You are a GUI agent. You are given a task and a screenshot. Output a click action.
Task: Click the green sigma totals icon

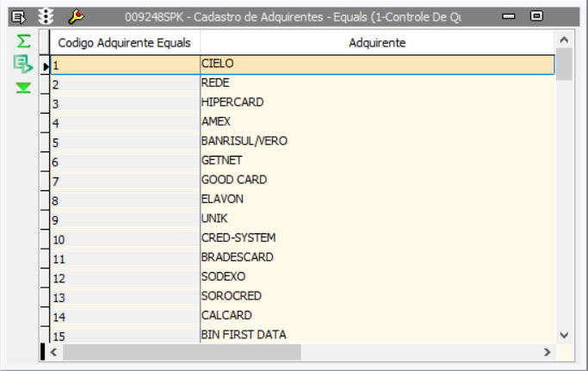coord(23,41)
